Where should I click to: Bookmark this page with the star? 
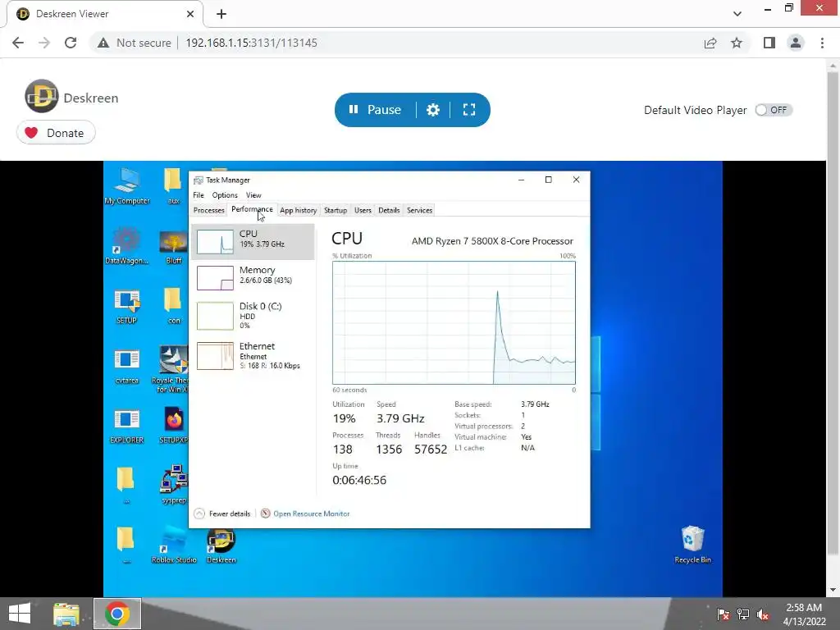coord(737,43)
